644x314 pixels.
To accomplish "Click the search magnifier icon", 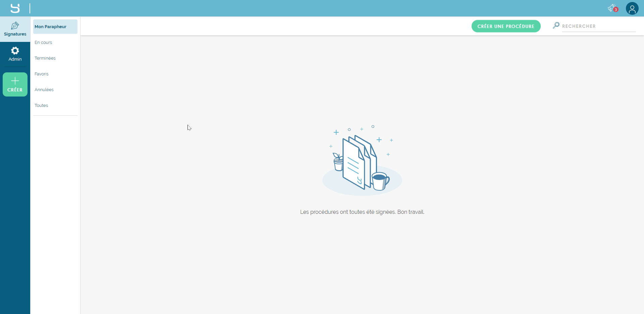I will click(x=556, y=25).
